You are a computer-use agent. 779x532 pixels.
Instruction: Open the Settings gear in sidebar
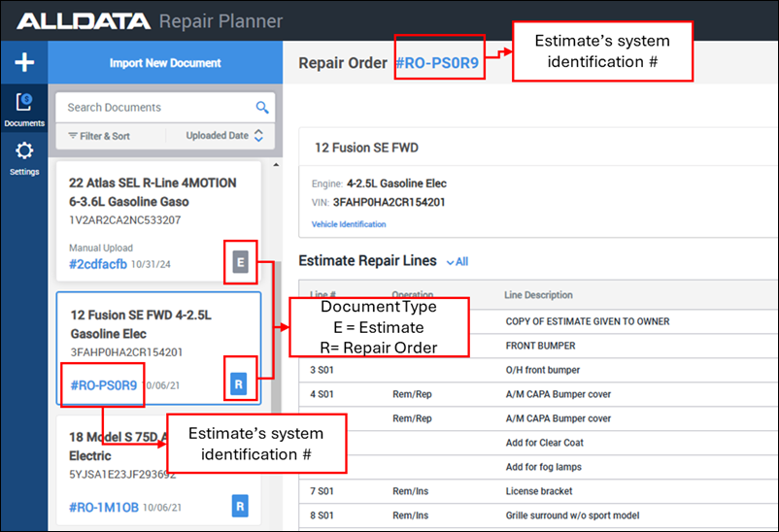pos(24,158)
